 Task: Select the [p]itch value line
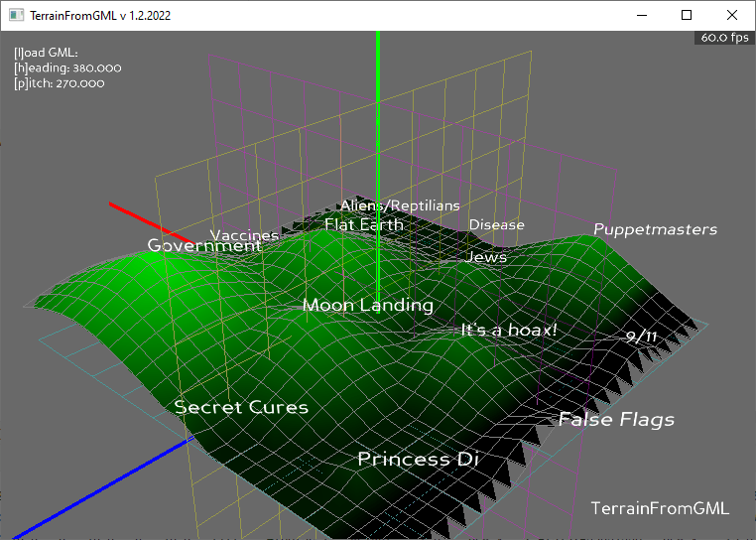(x=60, y=83)
